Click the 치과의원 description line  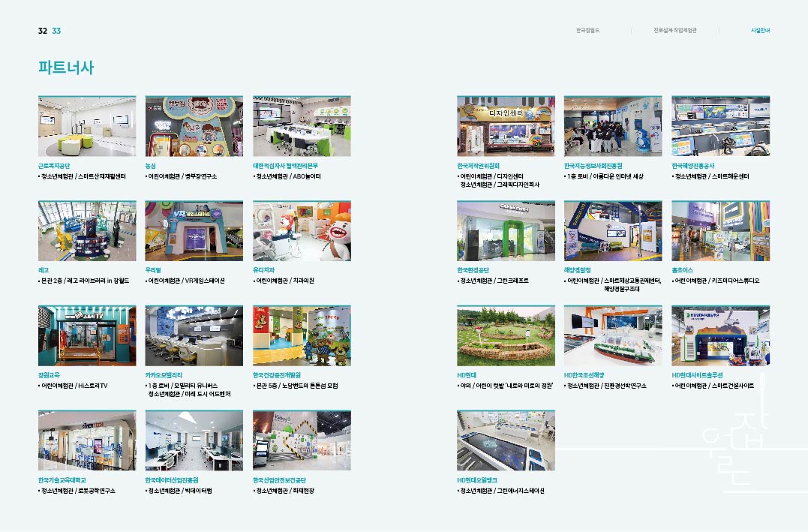point(284,281)
